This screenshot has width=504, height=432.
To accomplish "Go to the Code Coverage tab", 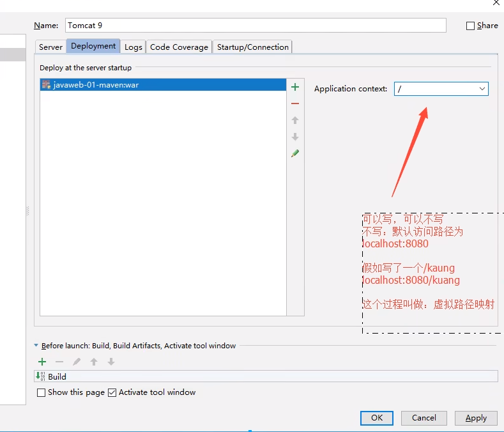I will [x=179, y=47].
